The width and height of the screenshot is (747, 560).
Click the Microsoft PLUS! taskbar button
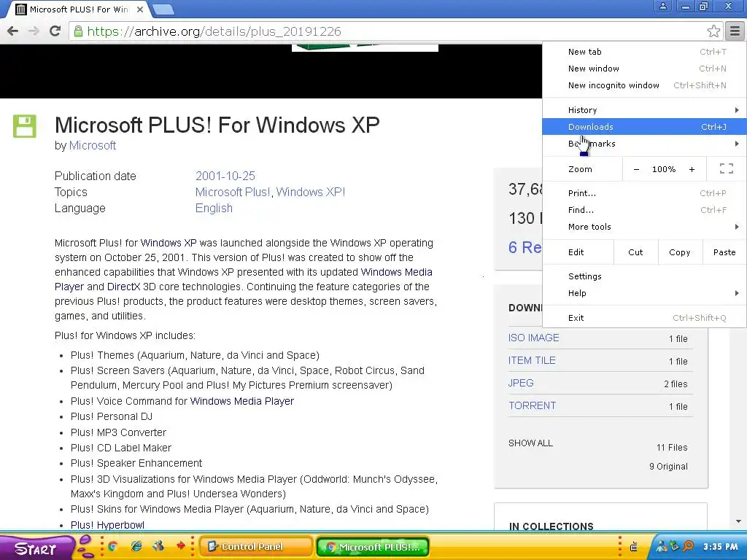[x=373, y=547]
